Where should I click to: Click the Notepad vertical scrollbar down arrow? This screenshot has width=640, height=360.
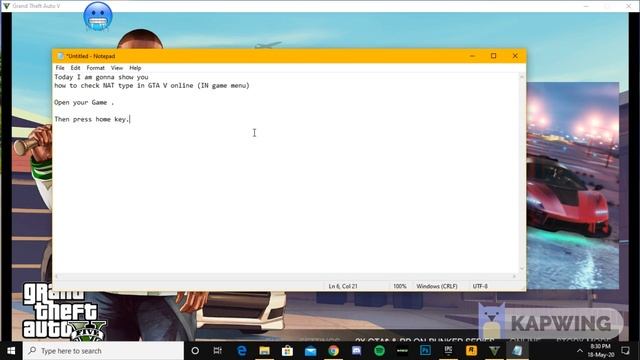pos(522,269)
